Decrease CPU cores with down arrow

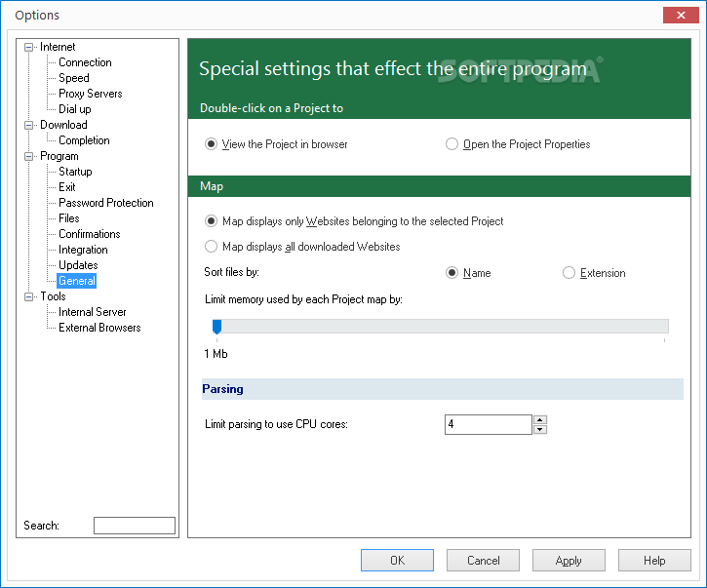[x=540, y=429]
